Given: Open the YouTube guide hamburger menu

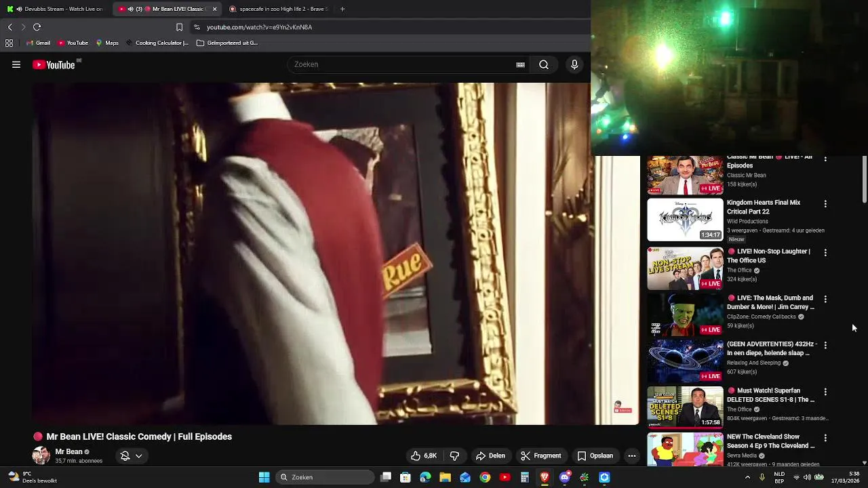Looking at the screenshot, I should [16, 64].
